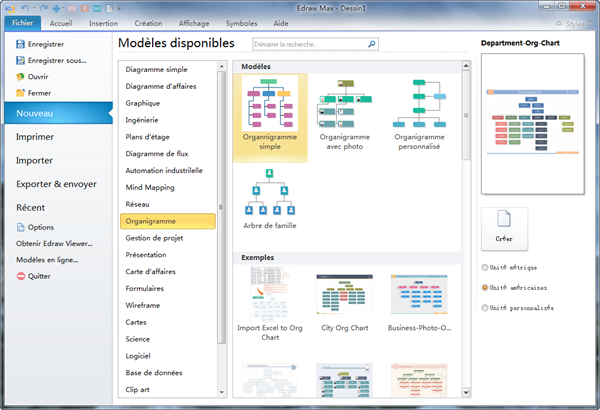The height and width of the screenshot is (410, 600).
Task: Select Mind Mapping category
Action: pos(168,187)
